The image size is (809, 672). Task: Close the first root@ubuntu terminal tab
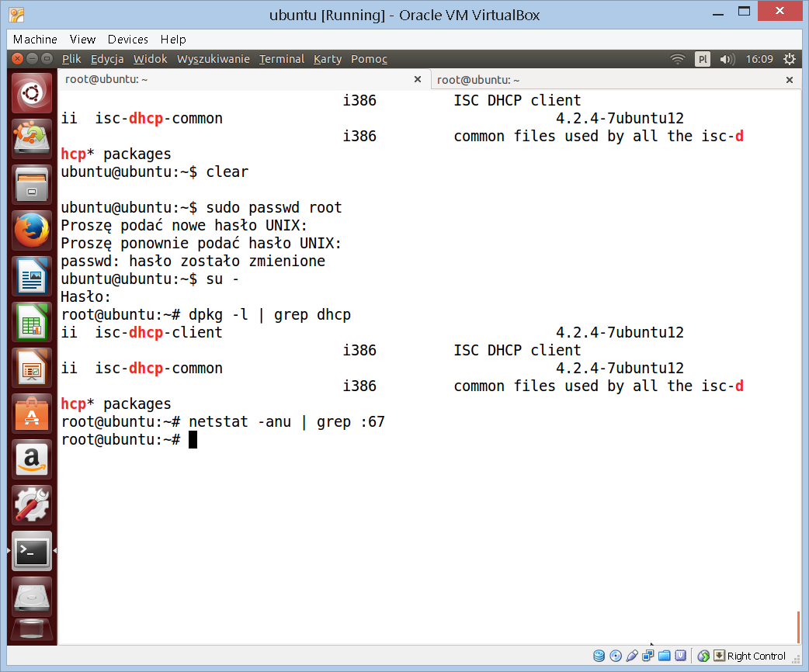(418, 79)
